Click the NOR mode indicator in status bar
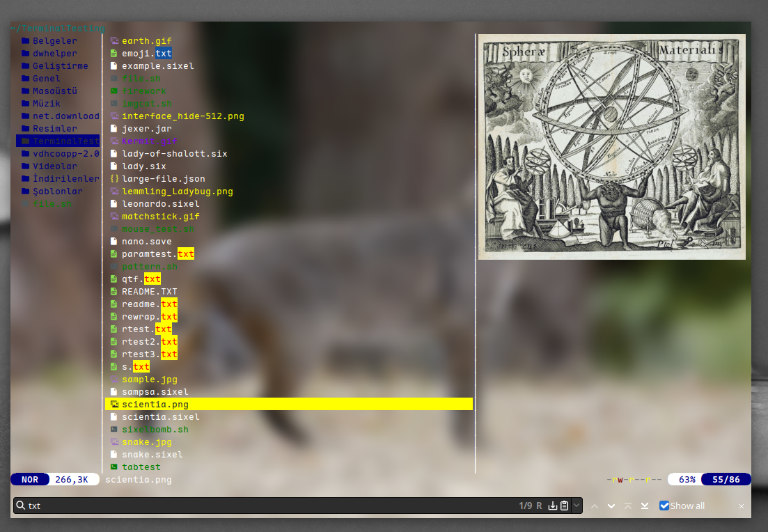The height and width of the screenshot is (532, 768). 30,480
